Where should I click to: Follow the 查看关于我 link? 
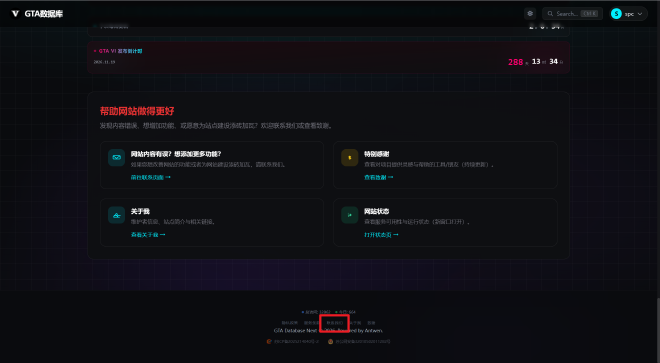(x=148, y=235)
